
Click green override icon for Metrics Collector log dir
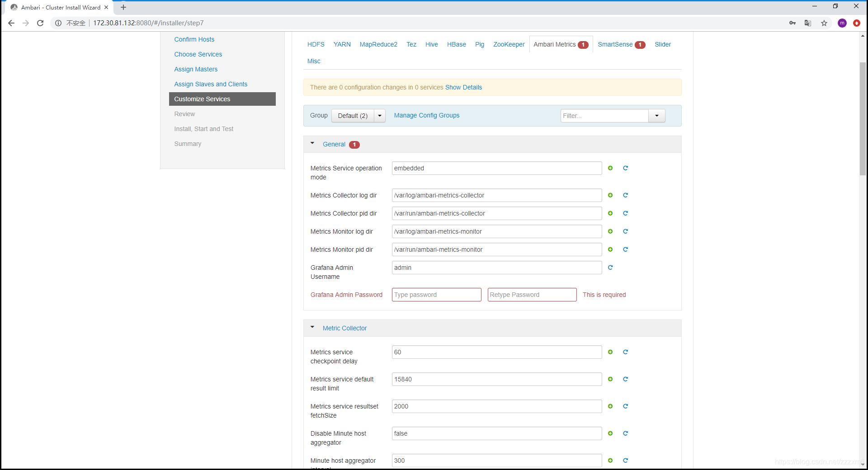[x=610, y=195]
